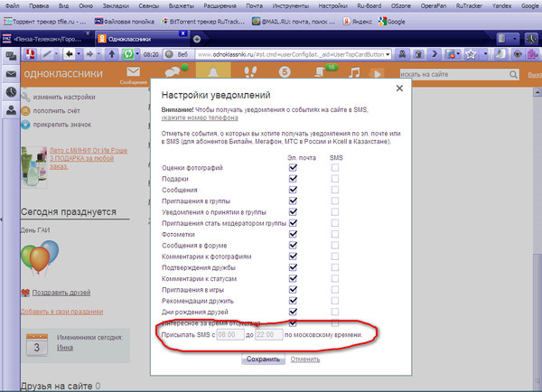Enable SMS for Сообщения в форуме
Image resolution: width=542 pixels, height=392 pixels.
point(334,245)
